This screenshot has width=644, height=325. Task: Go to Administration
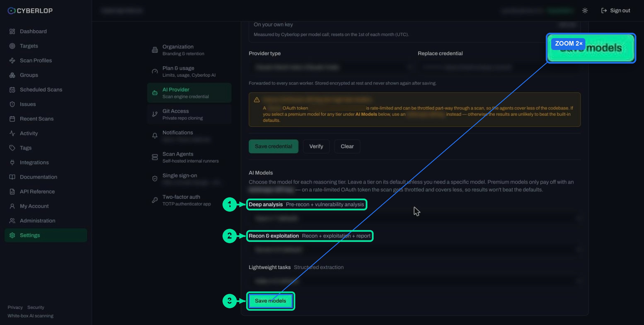(x=46, y=221)
